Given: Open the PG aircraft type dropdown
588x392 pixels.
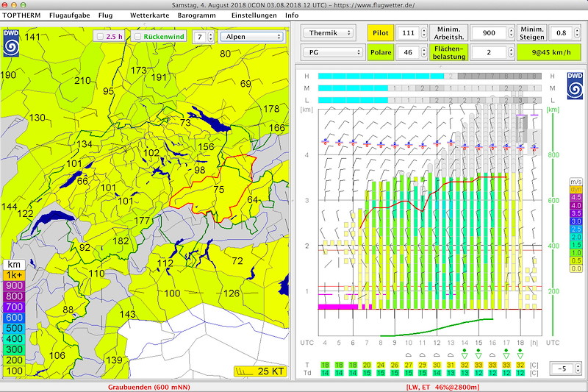Looking at the screenshot, I should click(x=333, y=52).
